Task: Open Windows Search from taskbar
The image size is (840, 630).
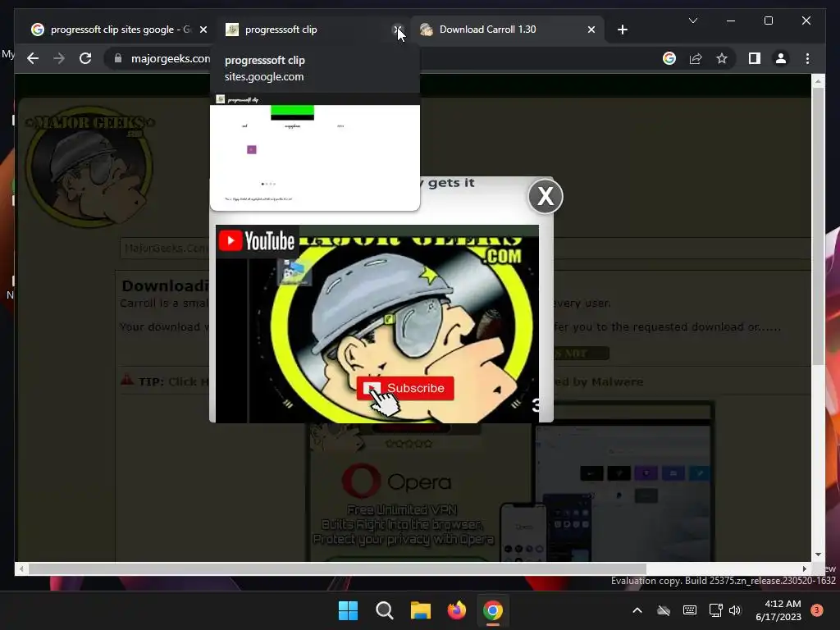Action: [384, 610]
